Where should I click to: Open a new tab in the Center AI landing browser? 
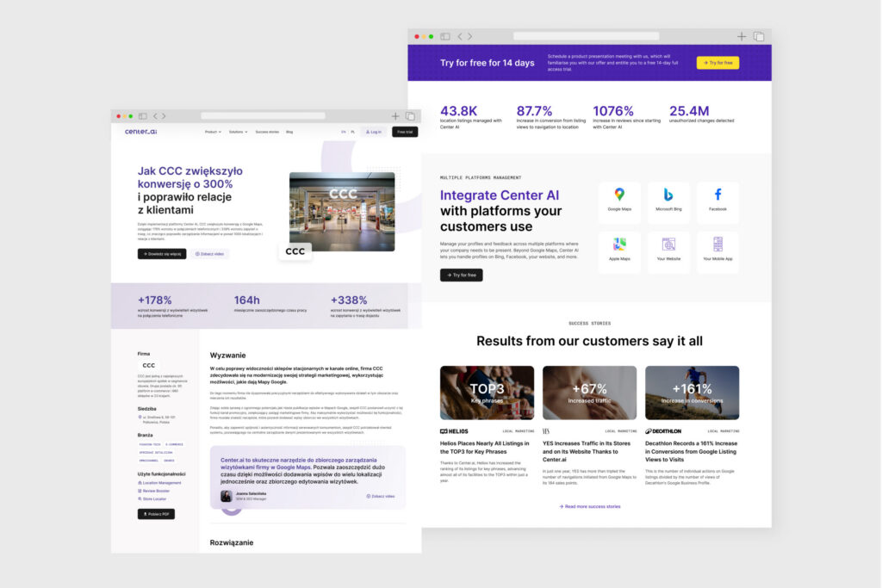pyautogui.click(x=742, y=36)
